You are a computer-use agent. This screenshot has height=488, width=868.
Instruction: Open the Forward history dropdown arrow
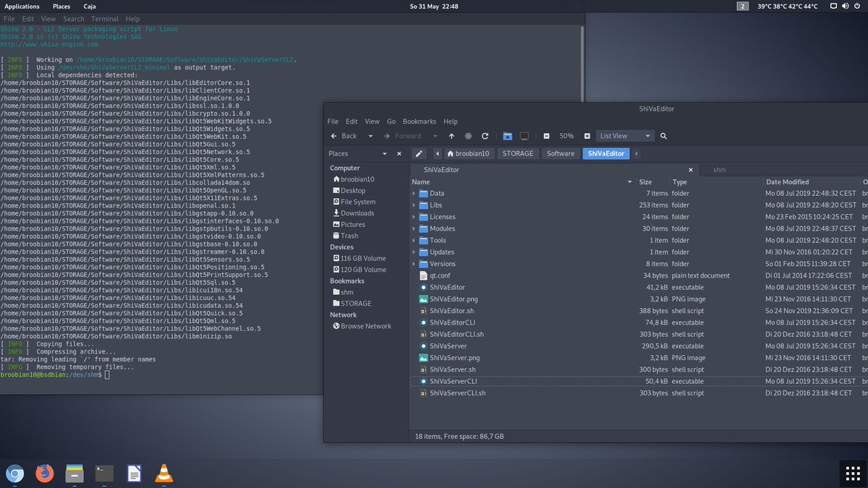click(435, 136)
